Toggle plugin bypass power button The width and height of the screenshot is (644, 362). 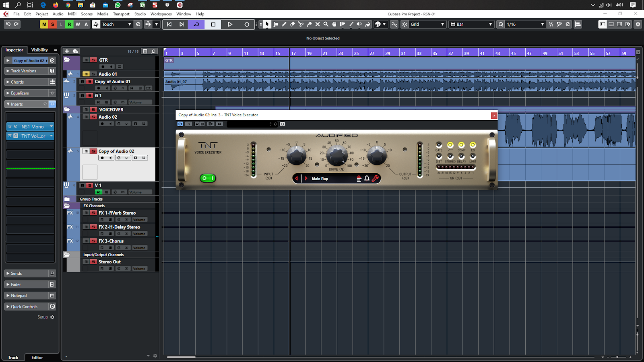tap(180, 124)
